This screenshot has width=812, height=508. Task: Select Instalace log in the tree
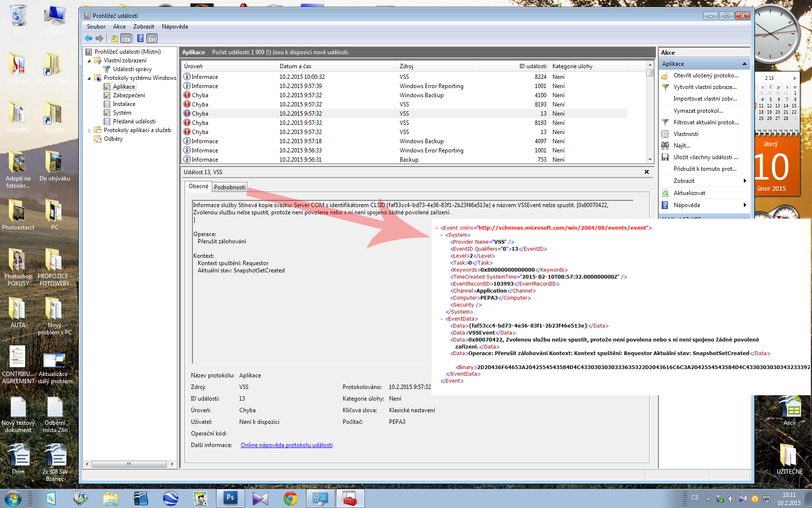coord(124,104)
